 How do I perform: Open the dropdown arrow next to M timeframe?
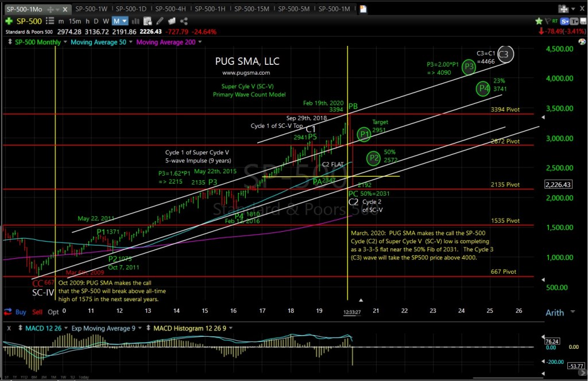(x=125, y=21)
